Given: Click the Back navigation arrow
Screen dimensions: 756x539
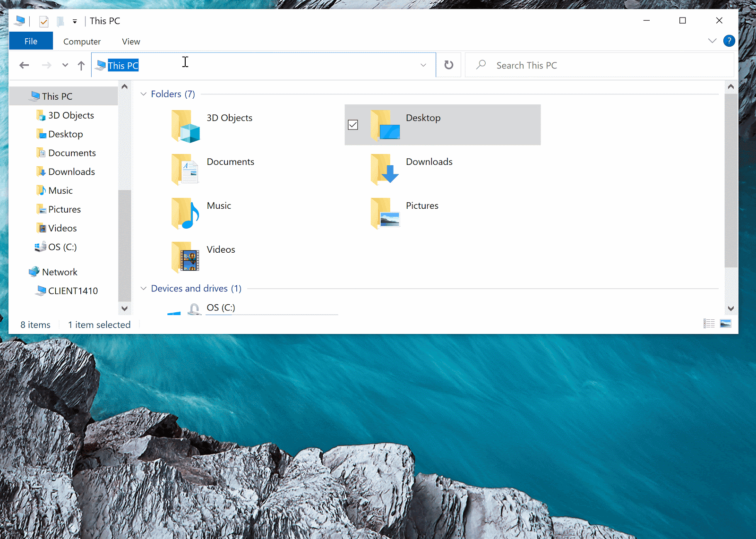Looking at the screenshot, I should click(24, 65).
